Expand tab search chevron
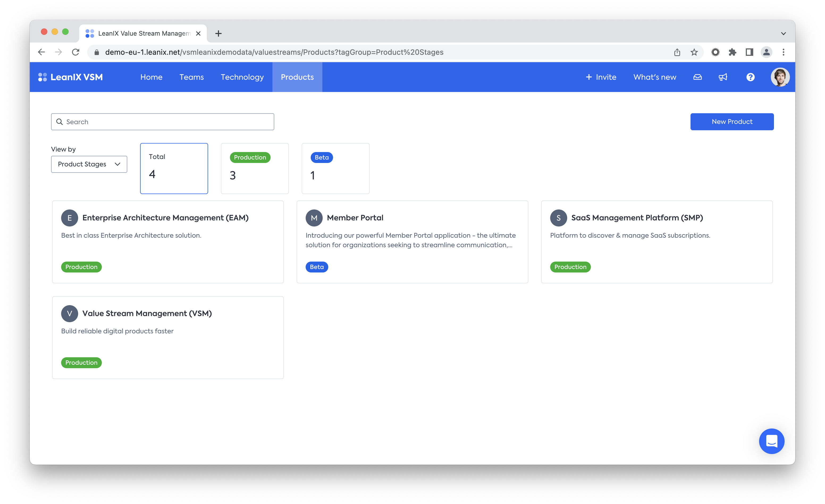Screen dimensions: 825x504 783,33
